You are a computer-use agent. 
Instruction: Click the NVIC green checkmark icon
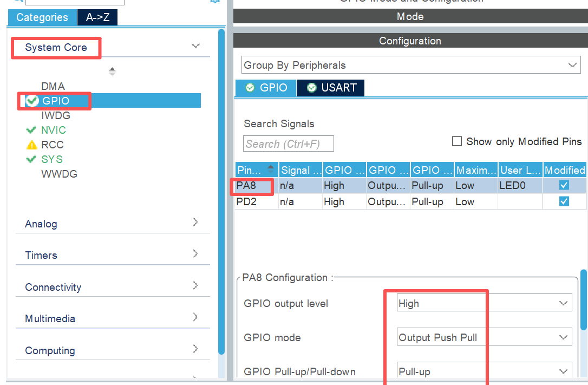tap(31, 130)
